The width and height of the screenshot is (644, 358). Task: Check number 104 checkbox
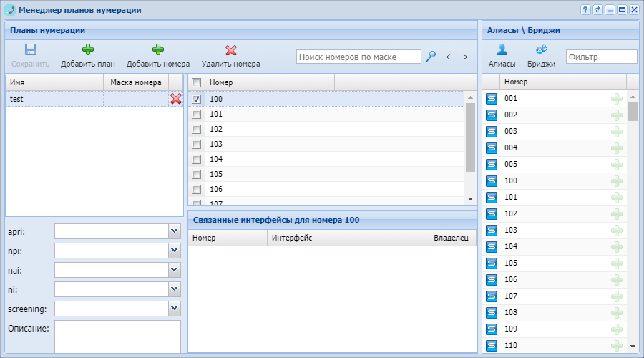196,159
